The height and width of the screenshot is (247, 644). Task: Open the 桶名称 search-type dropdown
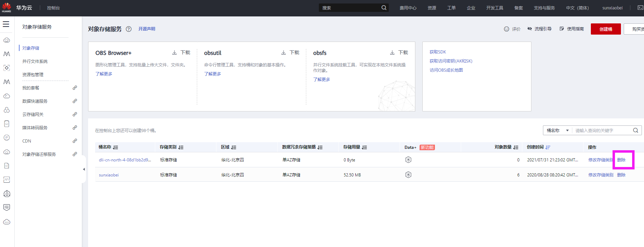point(558,130)
